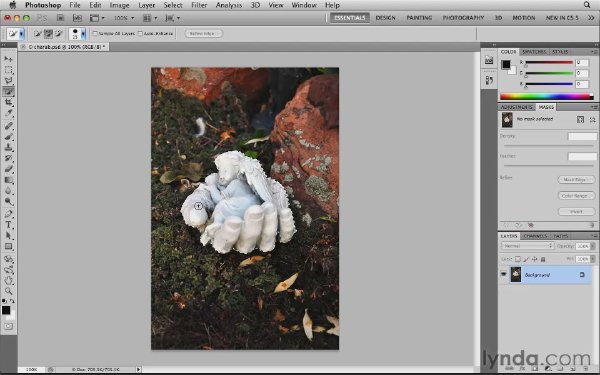The width and height of the screenshot is (600, 375).
Task: Select the Rectangular Marquee tool
Action: 8,70
